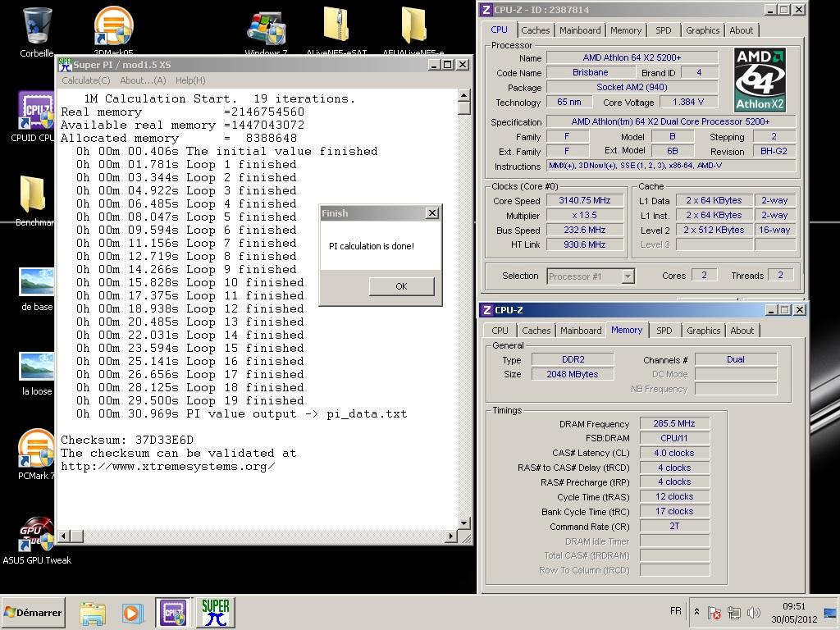Image resolution: width=840 pixels, height=630 pixels.
Task: Select the Mainboard tab in lower CPU-Z
Action: click(x=582, y=331)
